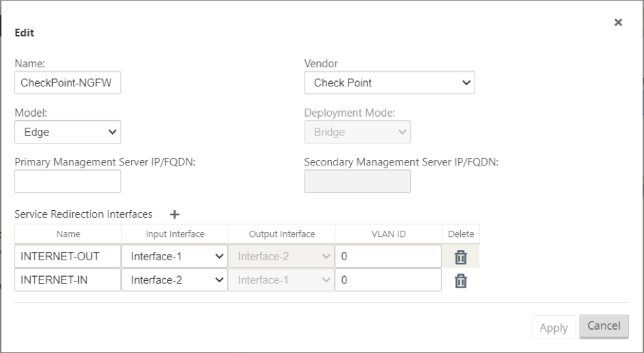This screenshot has height=353, width=644.
Task: Open Input Interface dropdown for INTERNET-IN row
Action: 175,280
